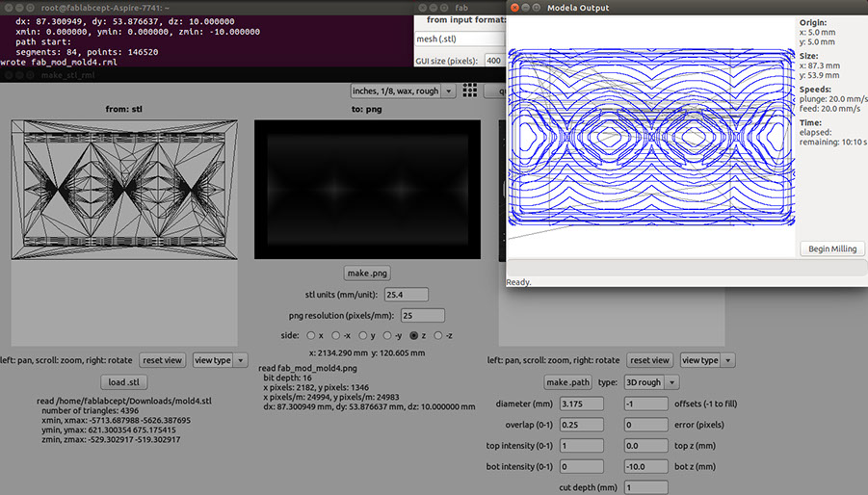Close the Modela Output window

[x=514, y=8]
